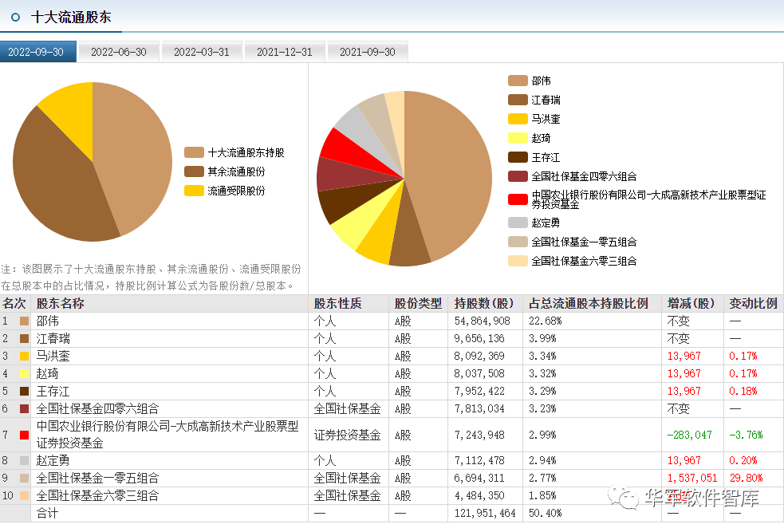Click the 证券投资基金 shareholder type cell
This screenshot has width=784, height=532.
[348, 435]
